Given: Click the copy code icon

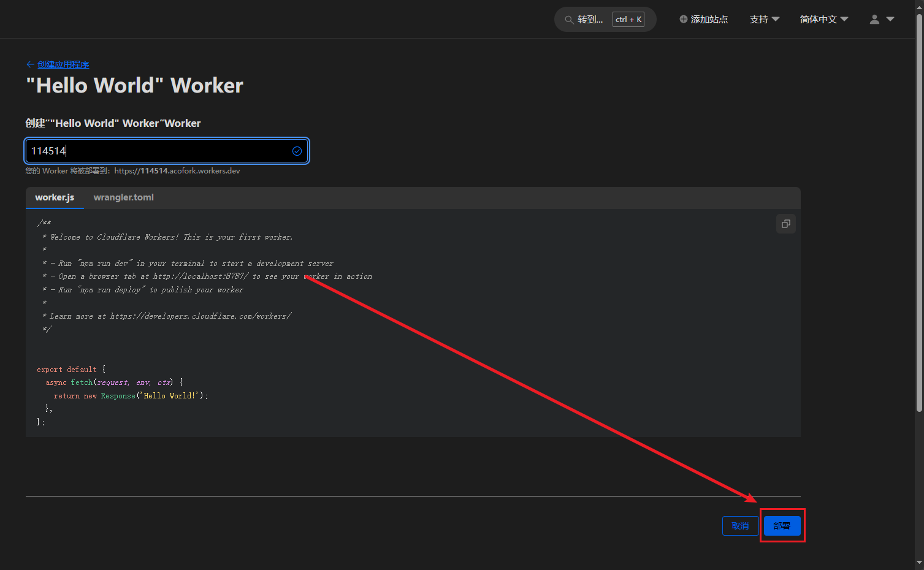Looking at the screenshot, I should tap(785, 224).
